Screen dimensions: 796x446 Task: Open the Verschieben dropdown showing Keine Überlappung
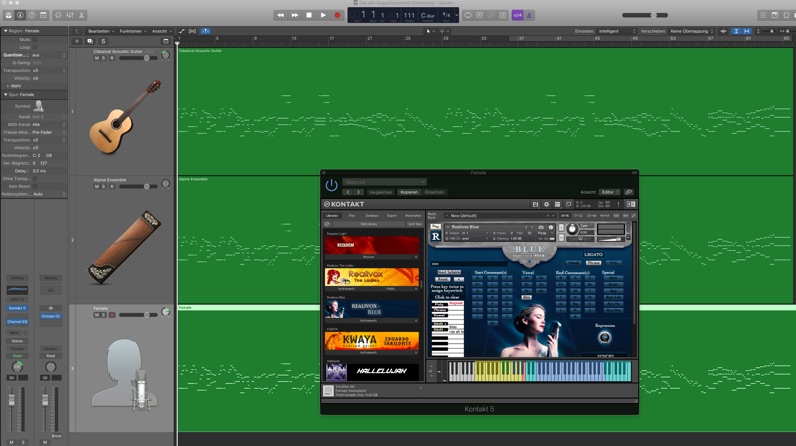(691, 31)
